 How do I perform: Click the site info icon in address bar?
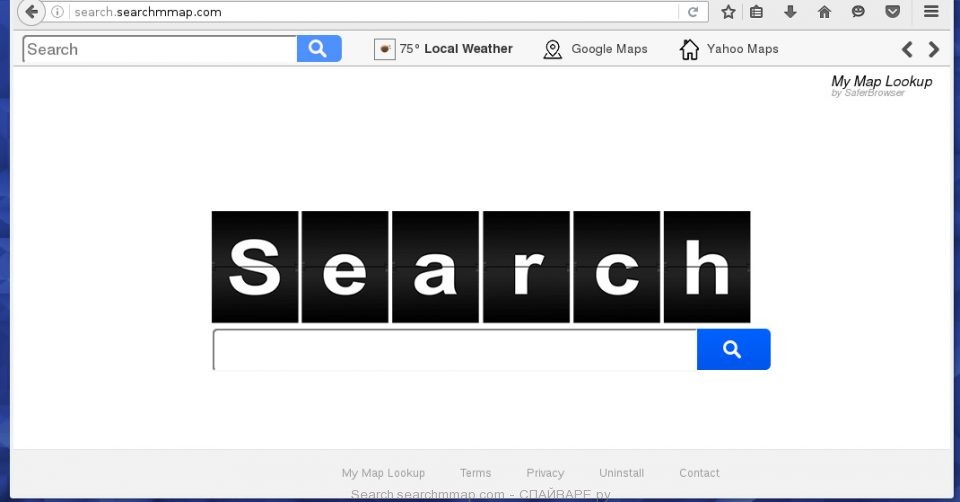(58, 12)
